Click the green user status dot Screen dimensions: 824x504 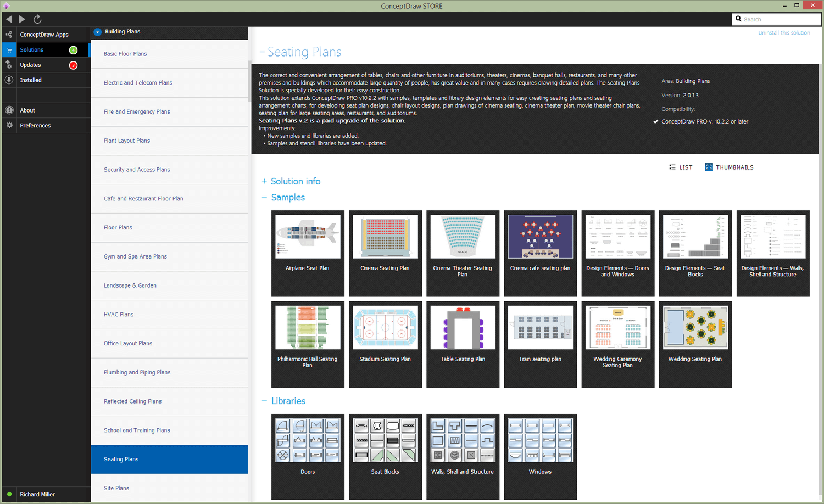tap(9, 494)
